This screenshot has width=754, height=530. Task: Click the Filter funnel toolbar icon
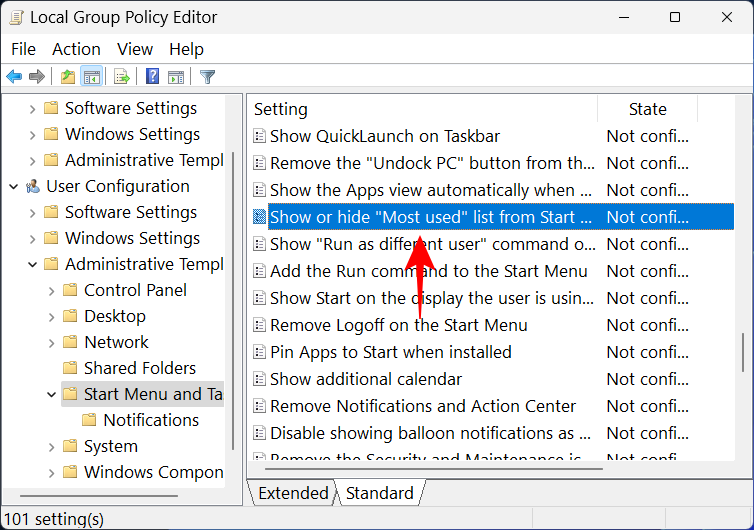[207, 76]
